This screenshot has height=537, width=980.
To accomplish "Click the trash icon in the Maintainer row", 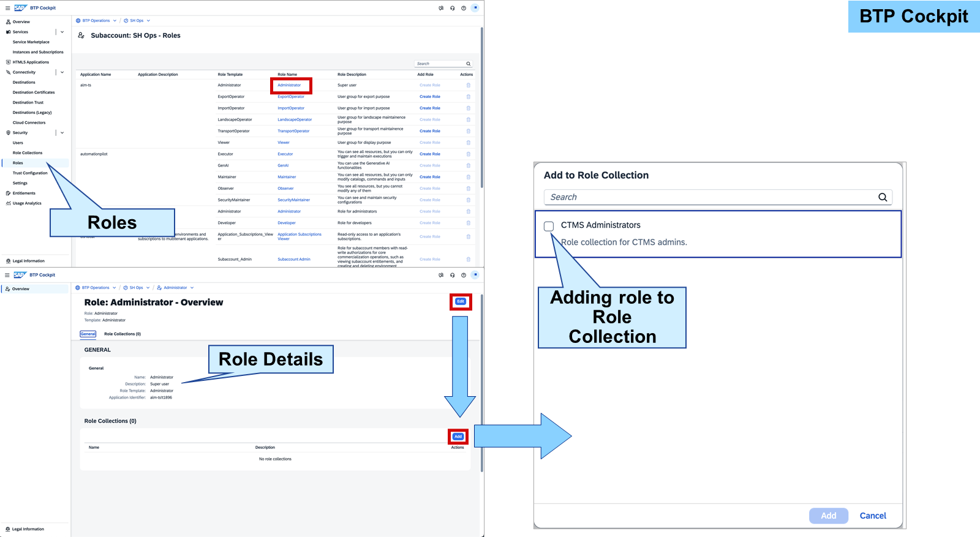I will [x=469, y=177].
